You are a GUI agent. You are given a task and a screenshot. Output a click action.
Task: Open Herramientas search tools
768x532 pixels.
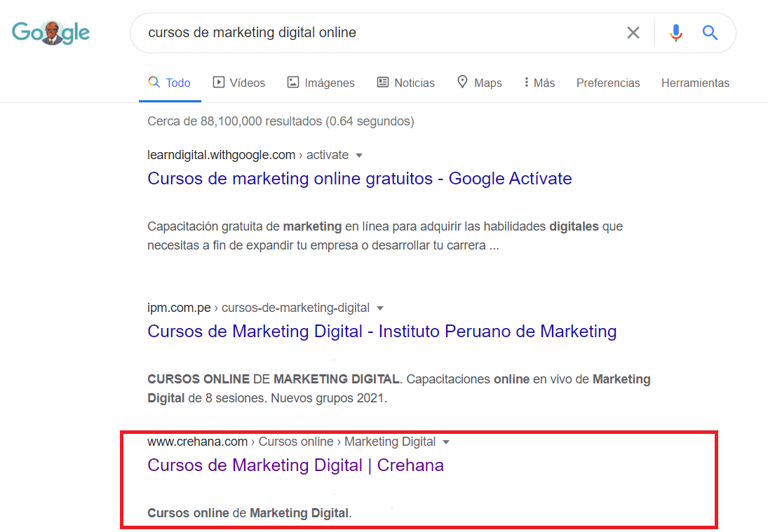[x=694, y=83]
